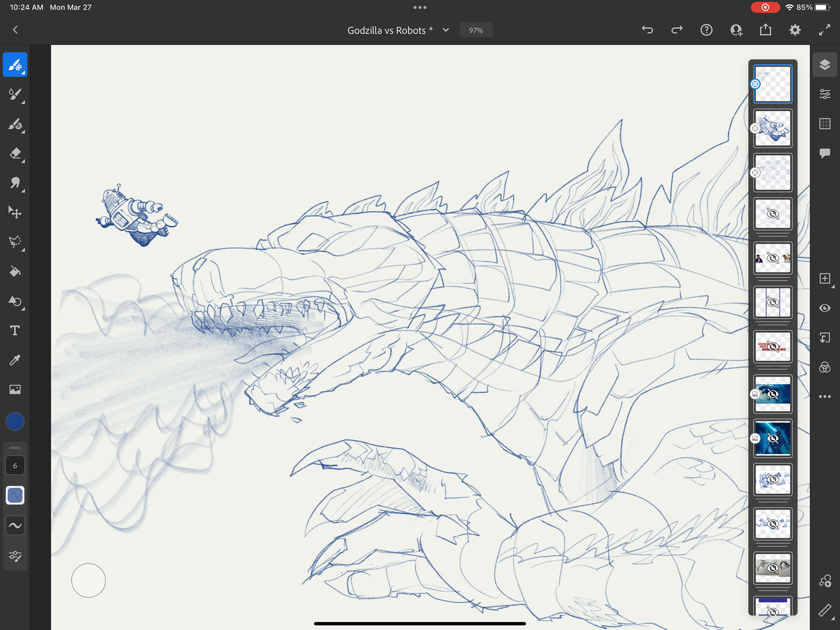Select the Pixel Brush tool
Viewport: 840px width, 630px height.
coord(15,65)
